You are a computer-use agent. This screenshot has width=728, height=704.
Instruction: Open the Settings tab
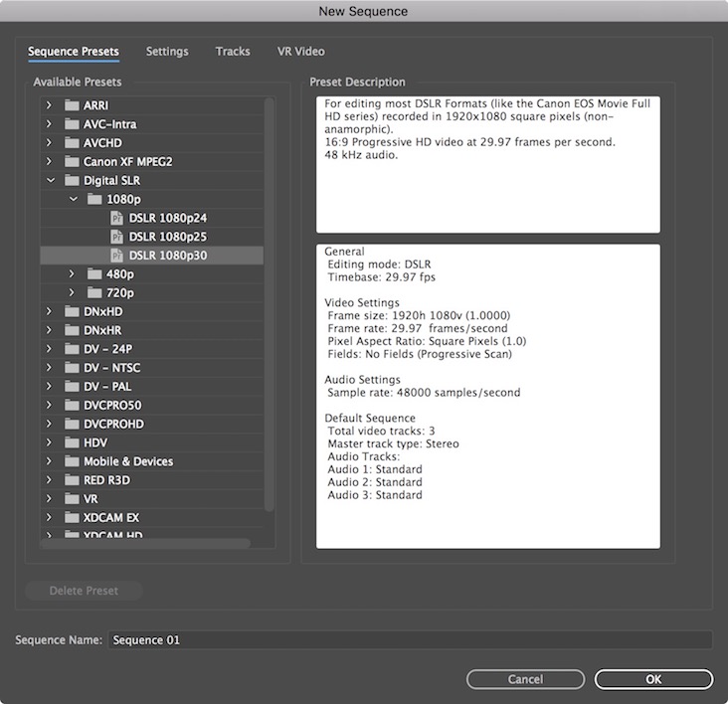(167, 52)
